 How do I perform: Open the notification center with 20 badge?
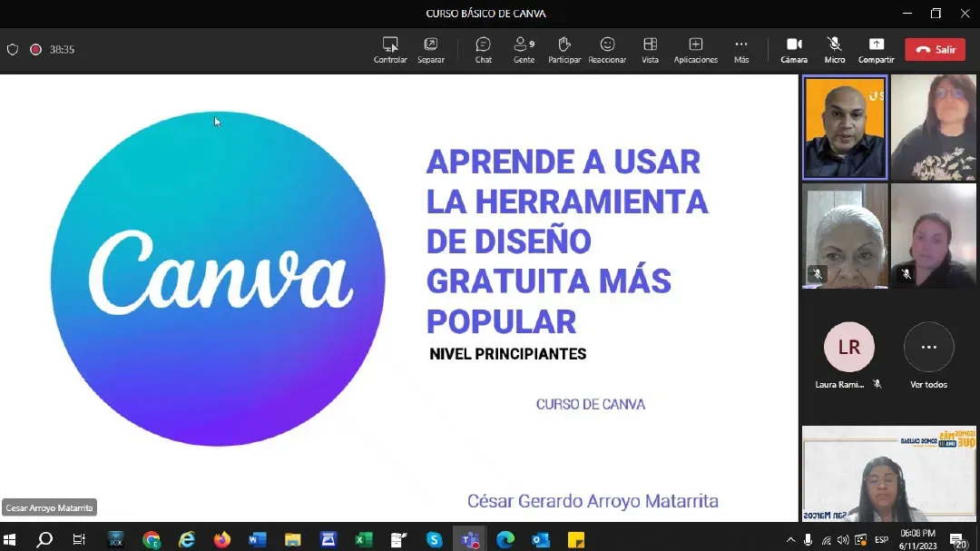[958, 540]
